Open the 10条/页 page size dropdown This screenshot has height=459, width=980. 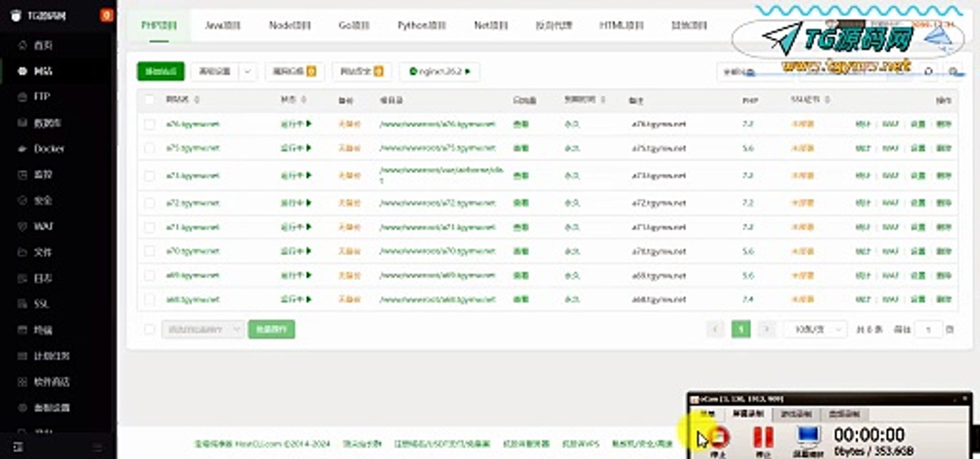[x=815, y=329]
